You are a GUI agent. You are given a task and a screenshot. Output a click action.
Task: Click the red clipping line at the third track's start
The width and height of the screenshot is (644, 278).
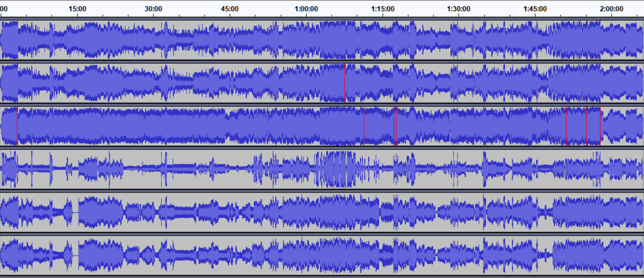tap(17, 126)
